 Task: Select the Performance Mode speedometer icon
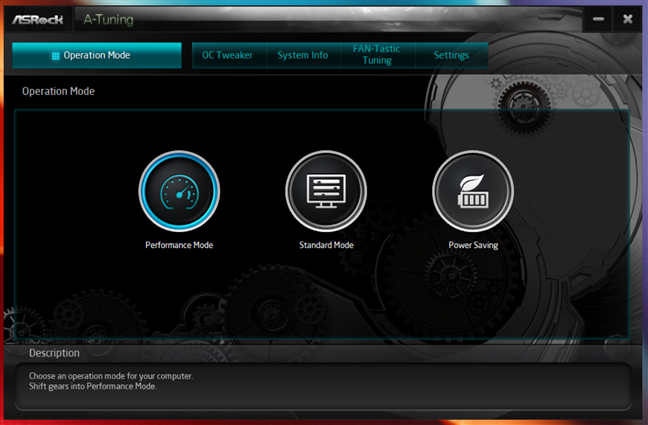pos(178,190)
